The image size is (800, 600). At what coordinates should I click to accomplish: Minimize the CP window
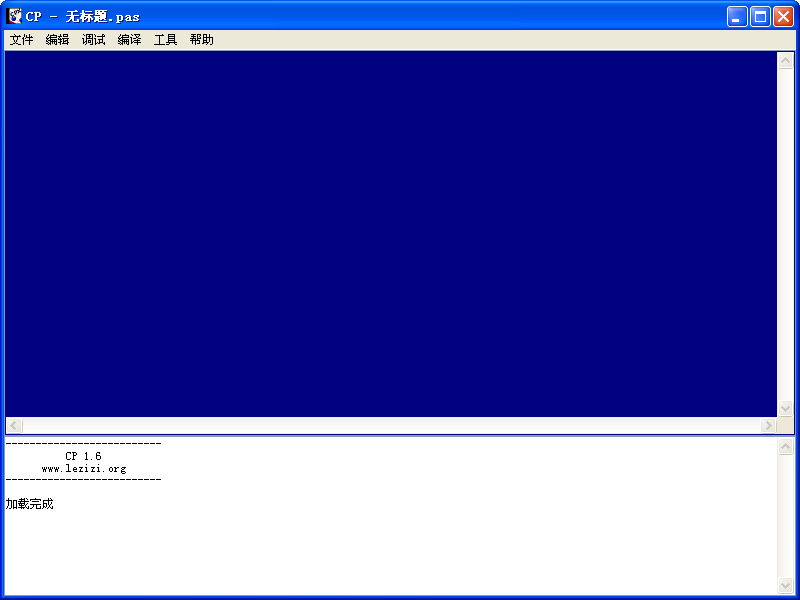pos(737,16)
